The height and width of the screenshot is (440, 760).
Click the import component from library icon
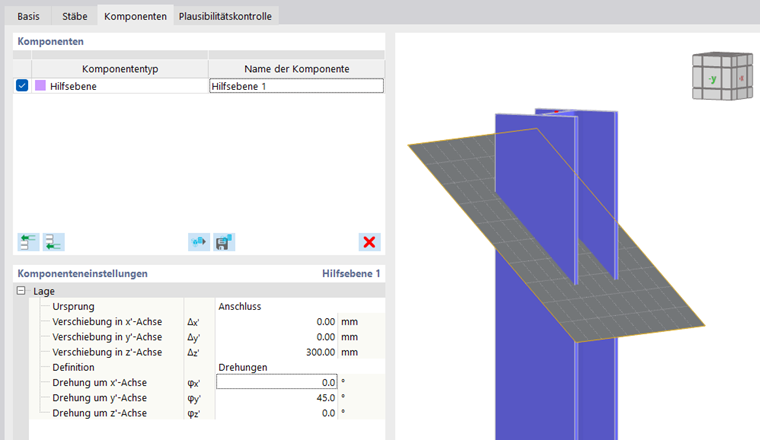click(199, 242)
